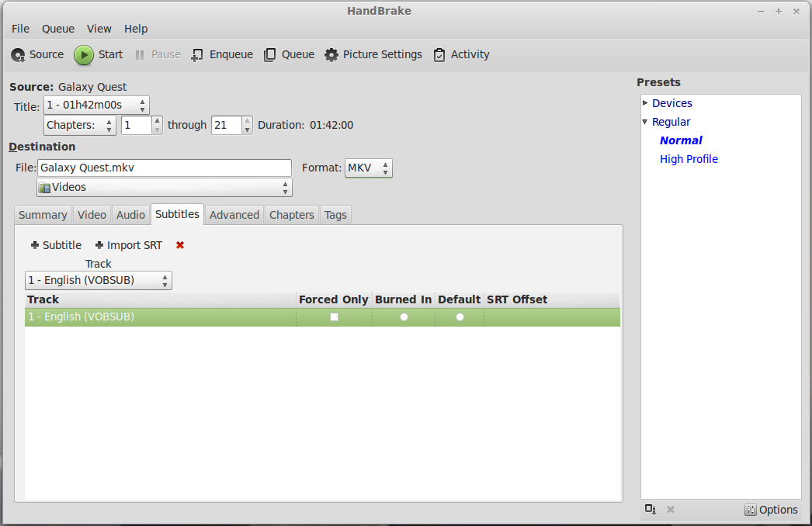The image size is (812, 526).
Task: Select the High Profile preset
Action: [x=689, y=159]
